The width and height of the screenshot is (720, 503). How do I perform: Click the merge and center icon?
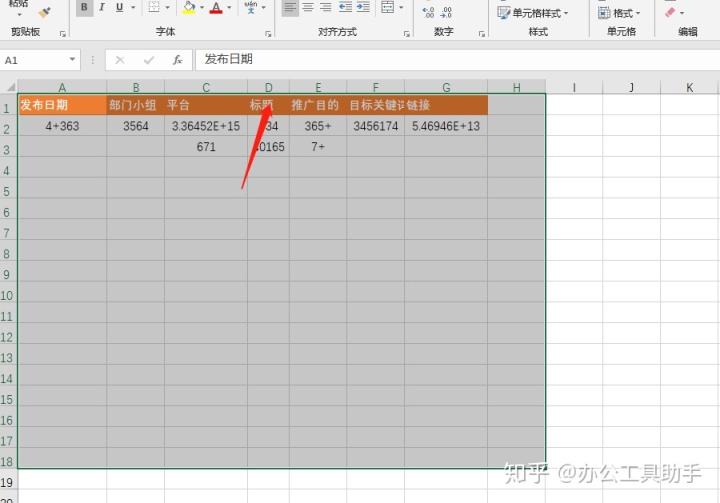tap(388, 7)
